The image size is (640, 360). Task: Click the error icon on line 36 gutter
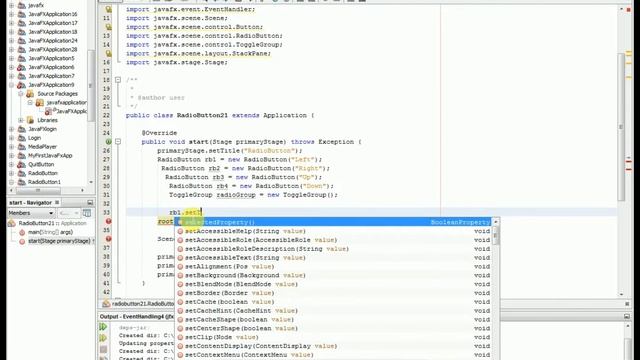[109, 239]
